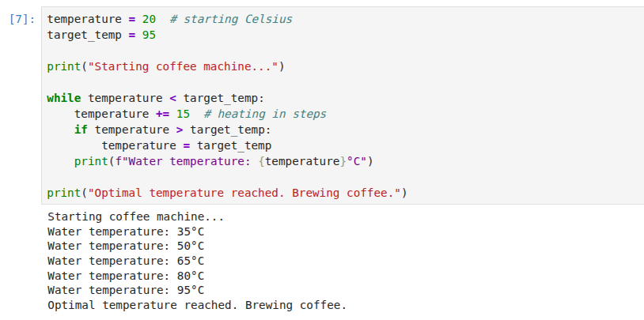The image size is (644, 320).
Task: Click the '# heating in steps' comment
Action: click(x=265, y=114)
